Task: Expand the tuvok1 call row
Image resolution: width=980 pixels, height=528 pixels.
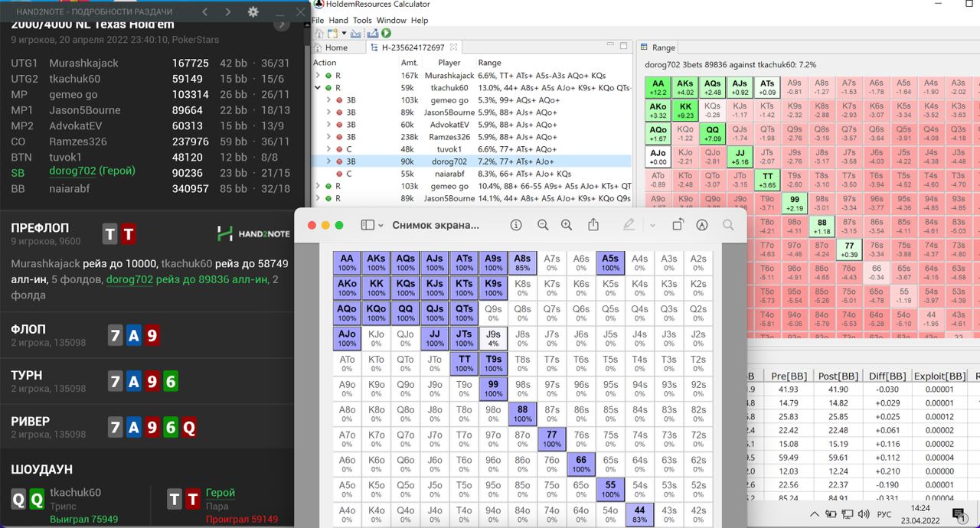Action: tap(330, 149)
